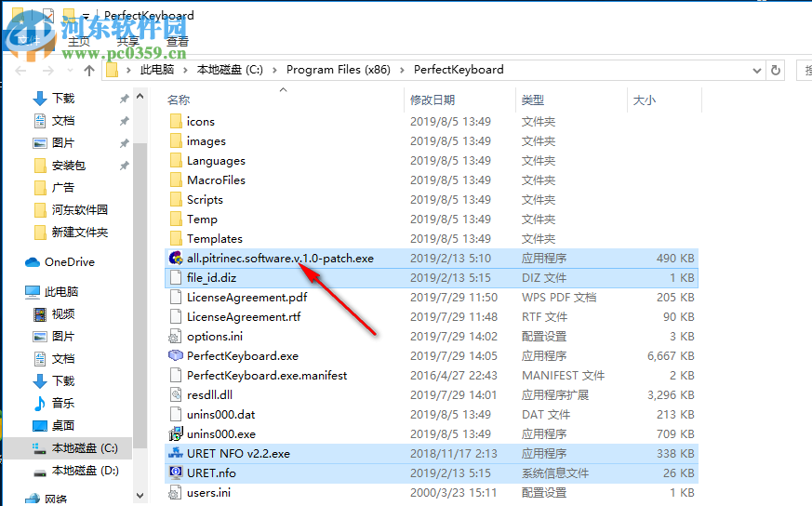Expand the address bar history dropdown

(756, 70)
